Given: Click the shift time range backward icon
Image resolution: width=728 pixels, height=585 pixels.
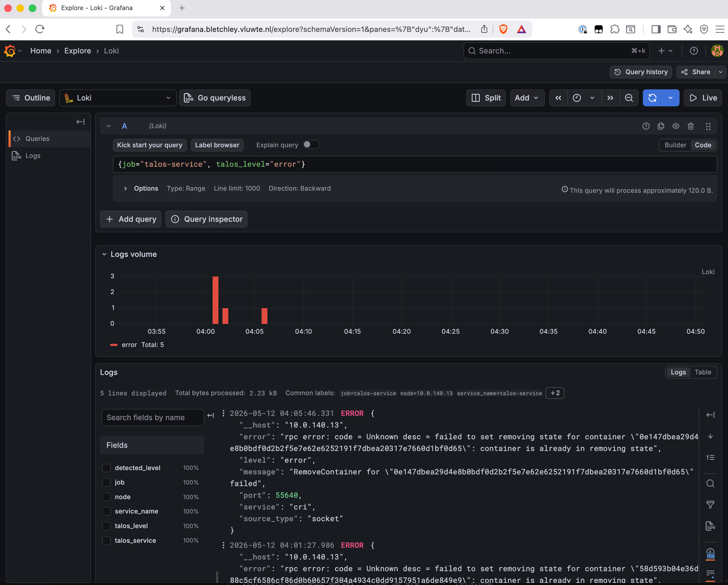Looking at the screenshot, I should tap(558, 98).
